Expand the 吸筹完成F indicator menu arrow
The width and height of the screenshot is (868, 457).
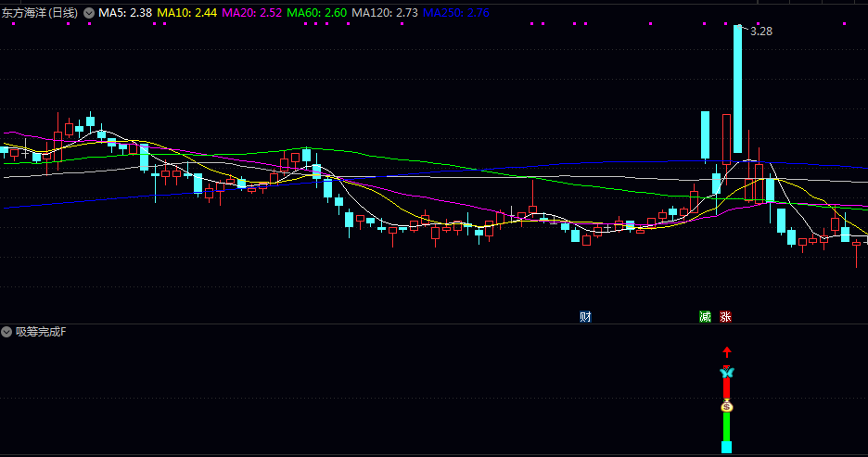pos(6,332)
